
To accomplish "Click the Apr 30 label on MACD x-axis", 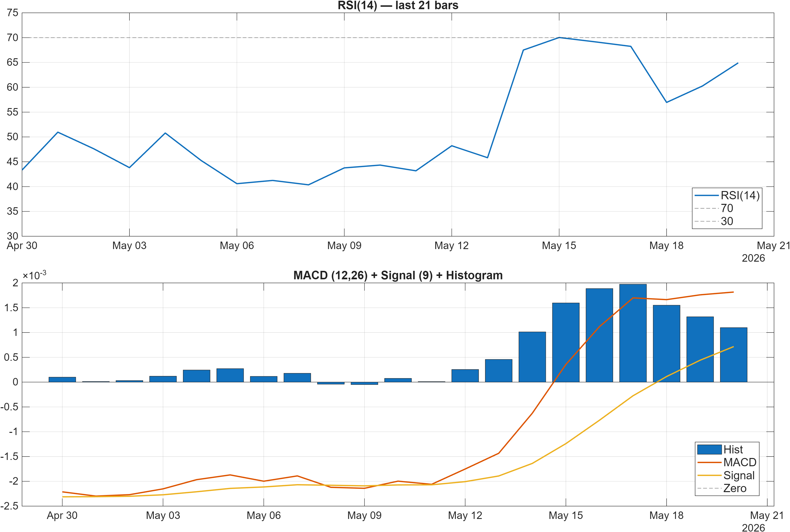I will [x=62, y=515].
